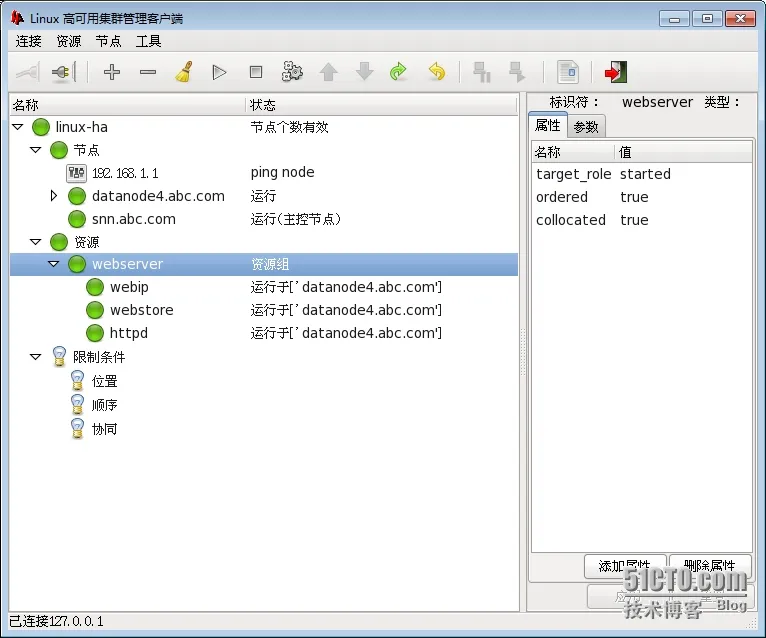Click the 状态 column header
The image size is (766, 638).
point(381,105)
